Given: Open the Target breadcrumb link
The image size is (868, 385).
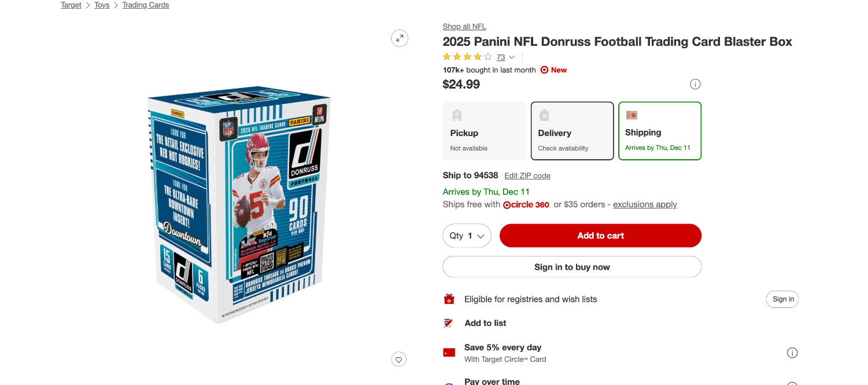Looking at the screenshot, I should [x=71, y=5].
